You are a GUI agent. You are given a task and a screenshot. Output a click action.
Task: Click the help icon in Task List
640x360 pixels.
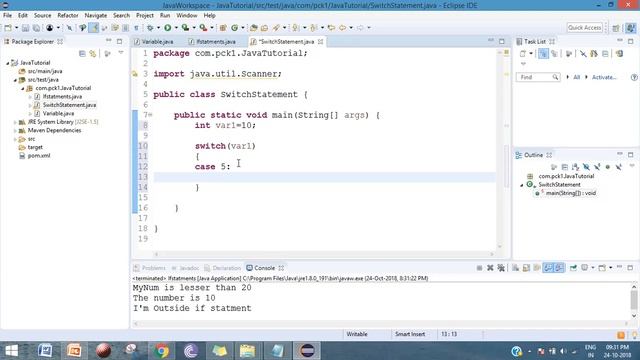[634, 77]
